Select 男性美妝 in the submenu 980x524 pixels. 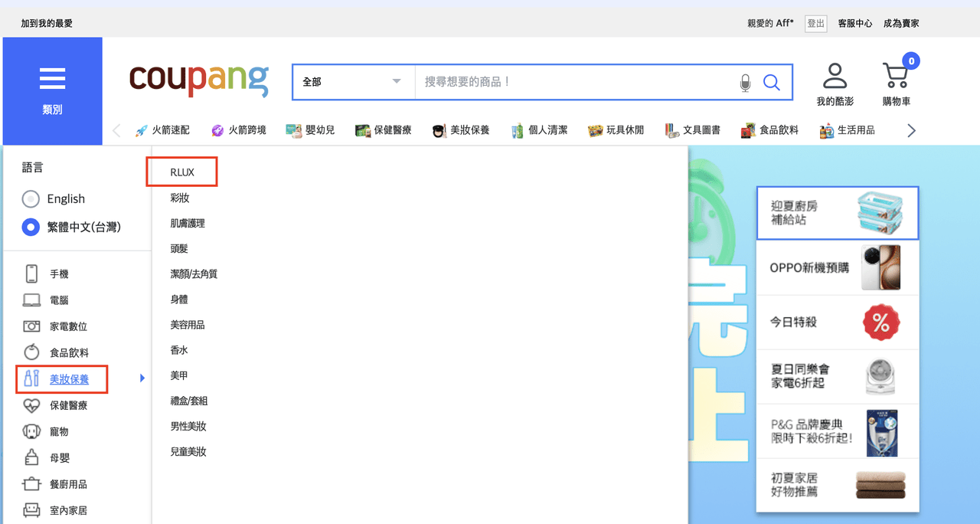188,426
